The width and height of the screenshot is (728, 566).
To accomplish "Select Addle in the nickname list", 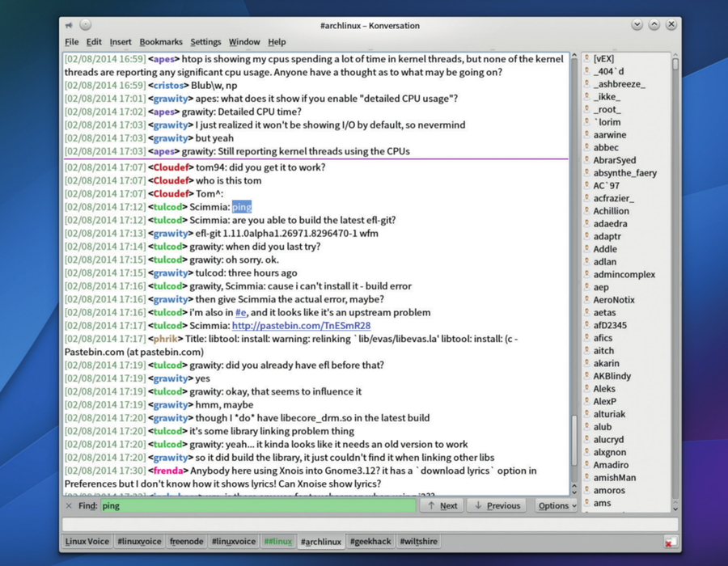I will click(605, 249).
